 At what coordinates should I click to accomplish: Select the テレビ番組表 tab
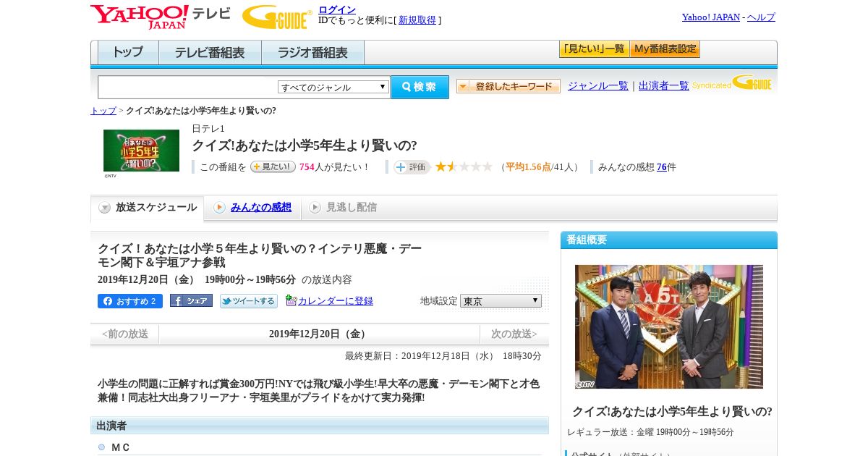click(x=210, y=53)
